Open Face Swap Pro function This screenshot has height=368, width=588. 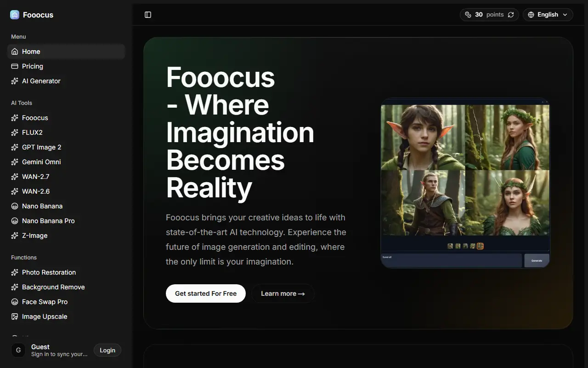[x=66, y=302]
